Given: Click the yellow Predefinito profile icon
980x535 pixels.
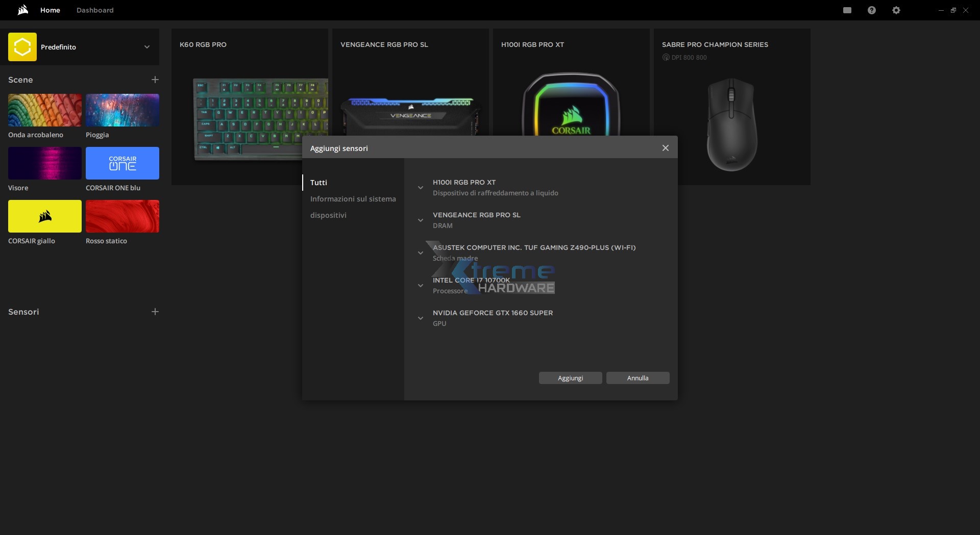Looking at the screenshot, I should pos(22,47).
